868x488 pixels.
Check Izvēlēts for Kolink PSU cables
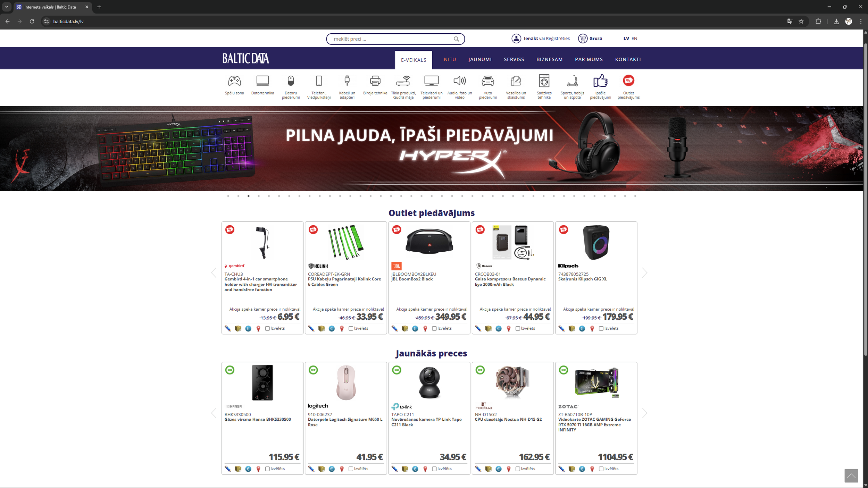[x=351, y=328]
